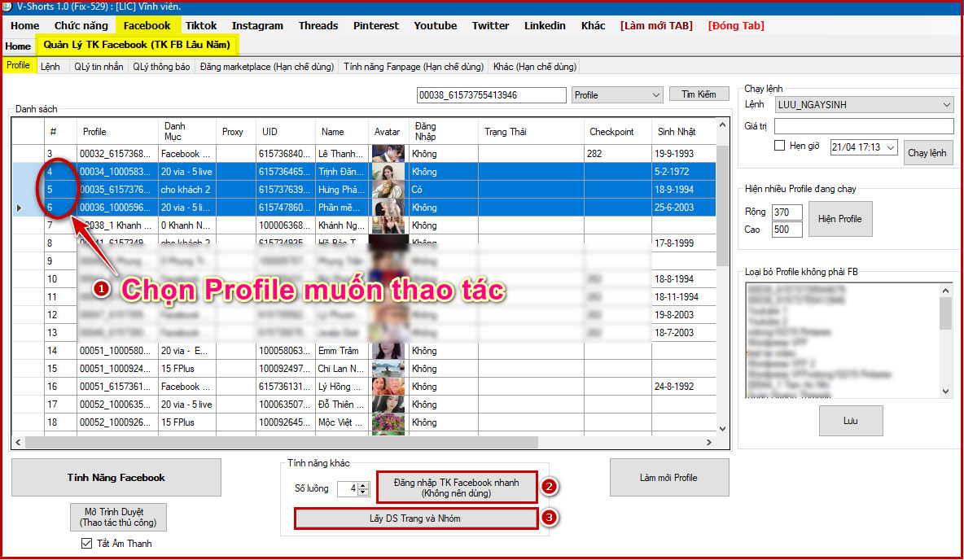This screenshot has height=560, width=964.
Task: Click [Đóng Tab] to close the tab
Action: click(736, 26)
